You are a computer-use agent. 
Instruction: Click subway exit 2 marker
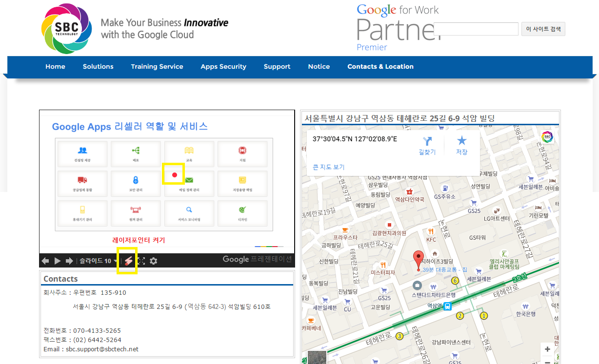pyautogui.click(x=459, y=316)
